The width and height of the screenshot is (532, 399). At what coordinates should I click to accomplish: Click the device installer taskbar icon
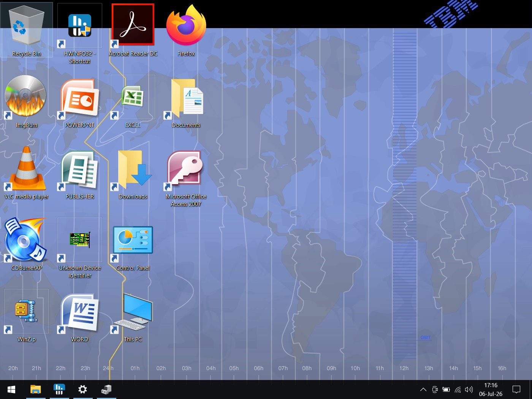click(106, 389)
